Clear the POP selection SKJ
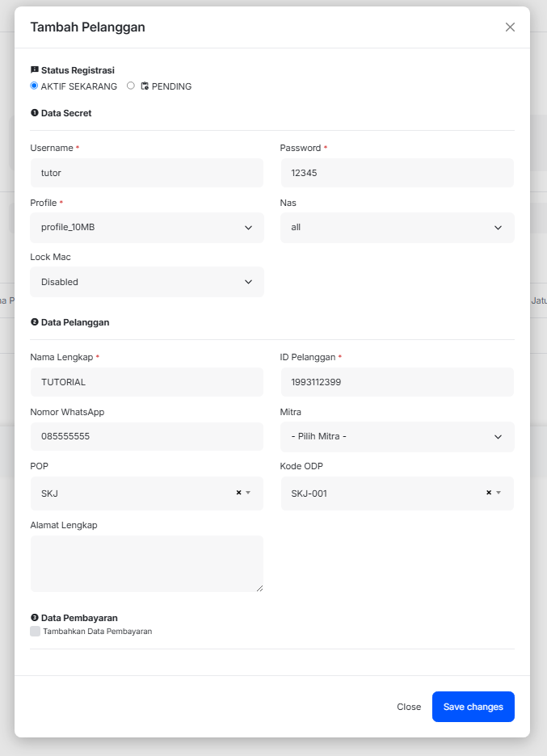 [x=239, y=493]
